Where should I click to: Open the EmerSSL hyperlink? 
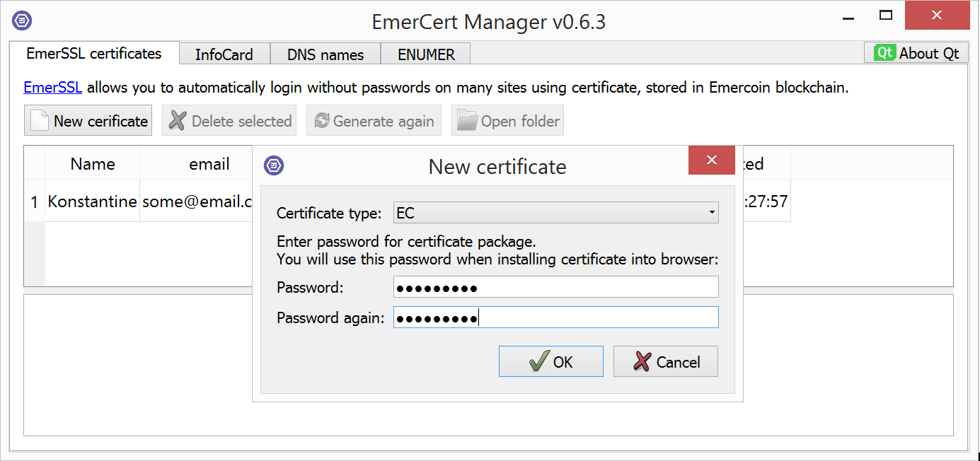coord(53,88)
